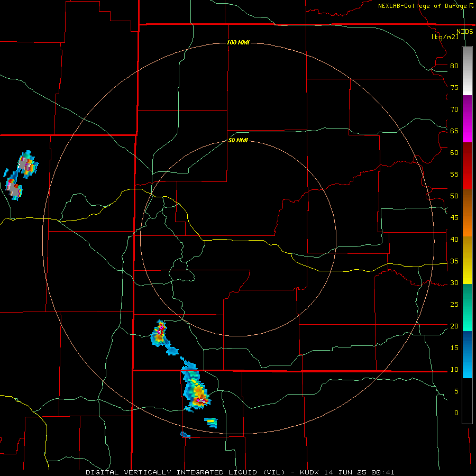Select the NIDS label
The image size is (476, 476).
[x=464, y=32]
